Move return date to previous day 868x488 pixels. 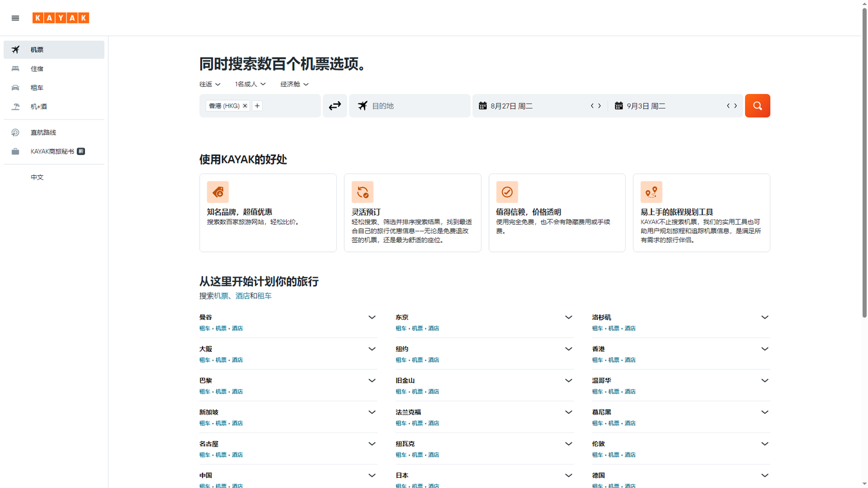point(728,106)
